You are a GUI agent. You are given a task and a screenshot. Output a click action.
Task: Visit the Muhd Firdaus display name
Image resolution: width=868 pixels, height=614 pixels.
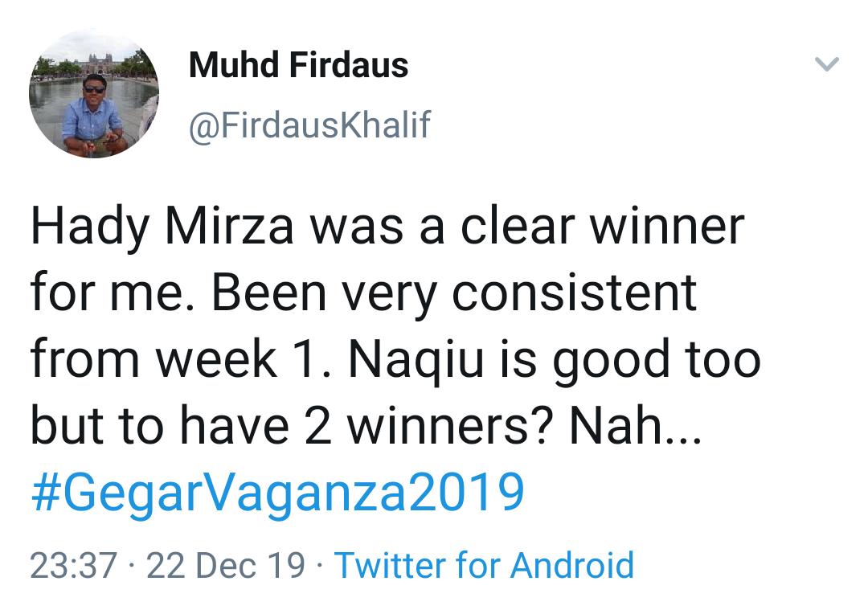(298, 65)
